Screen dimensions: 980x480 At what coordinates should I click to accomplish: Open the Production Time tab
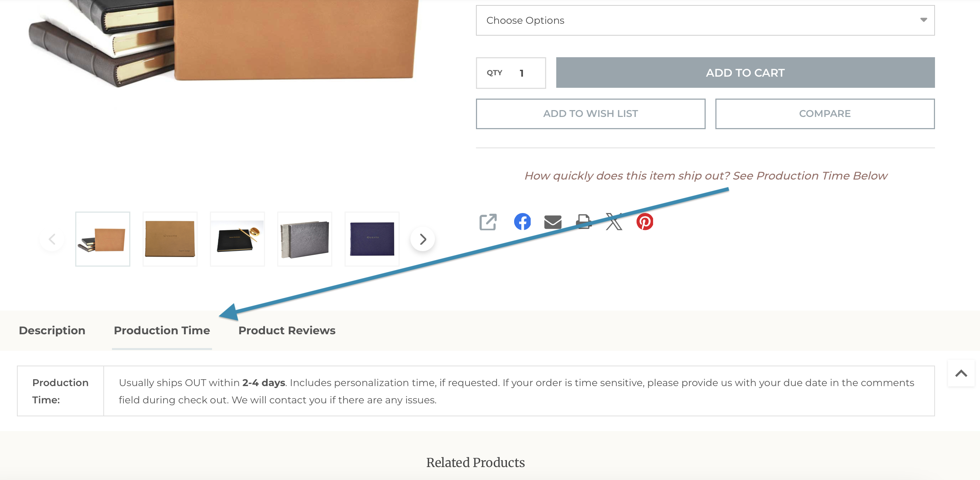tap(162, 330)
